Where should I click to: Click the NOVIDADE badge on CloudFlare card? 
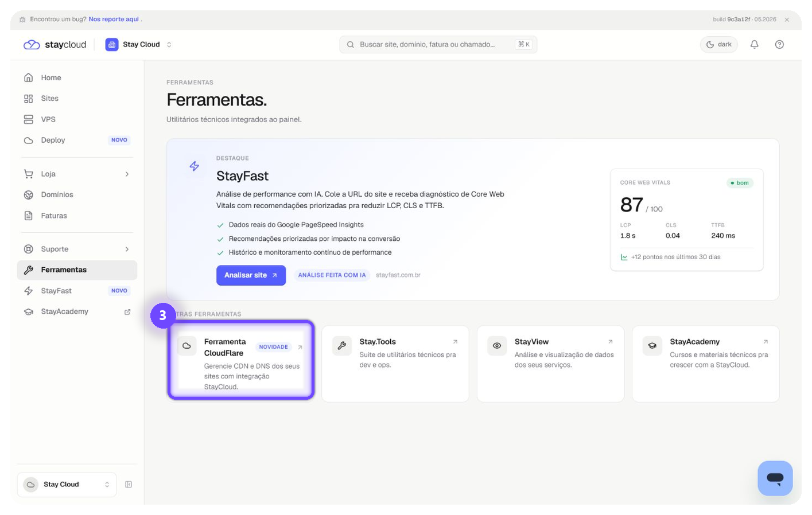pyautogui.click(x=273, y=347)
